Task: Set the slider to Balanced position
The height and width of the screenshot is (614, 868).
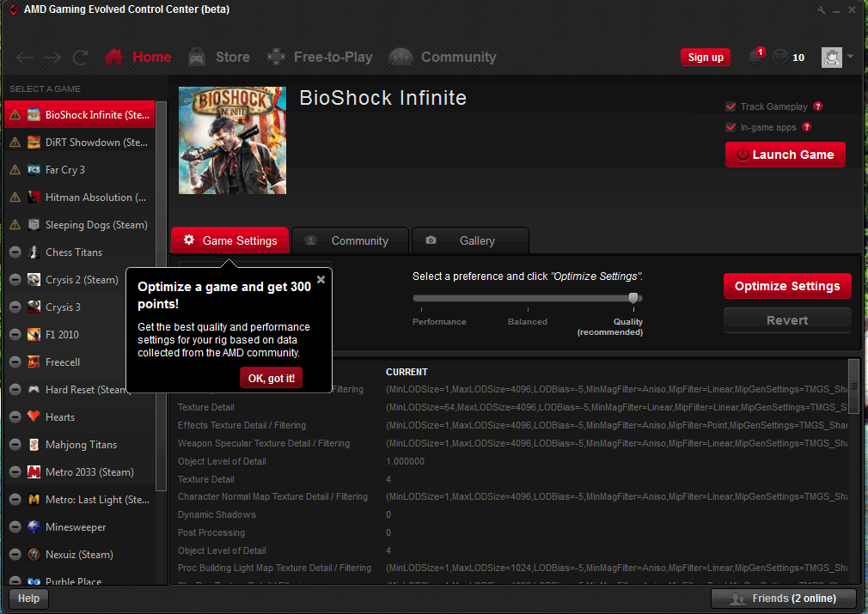Action: coord(528,298)
